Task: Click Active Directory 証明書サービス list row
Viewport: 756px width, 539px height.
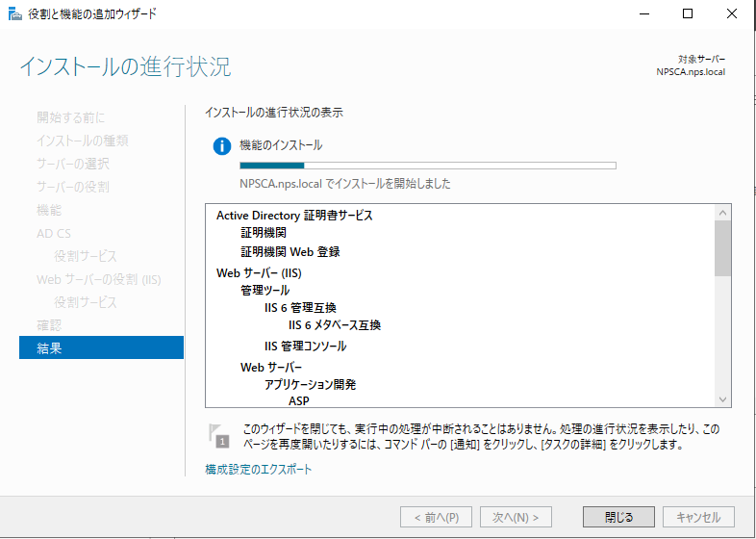Action: [294, 216]
